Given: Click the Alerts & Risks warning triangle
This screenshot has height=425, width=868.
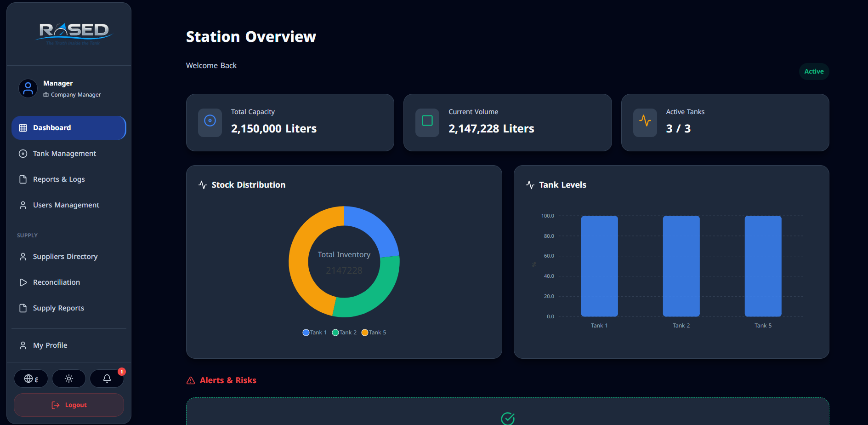Looking at the screenshot, I should click(191, 380).
